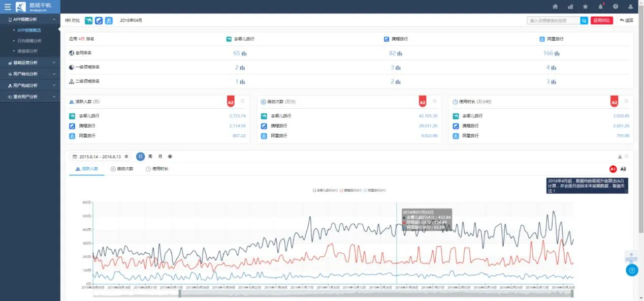Screen dimensions: 644x301
Task: Toggle 去哪儿旅行(A1) legend series
Action: 326,190
